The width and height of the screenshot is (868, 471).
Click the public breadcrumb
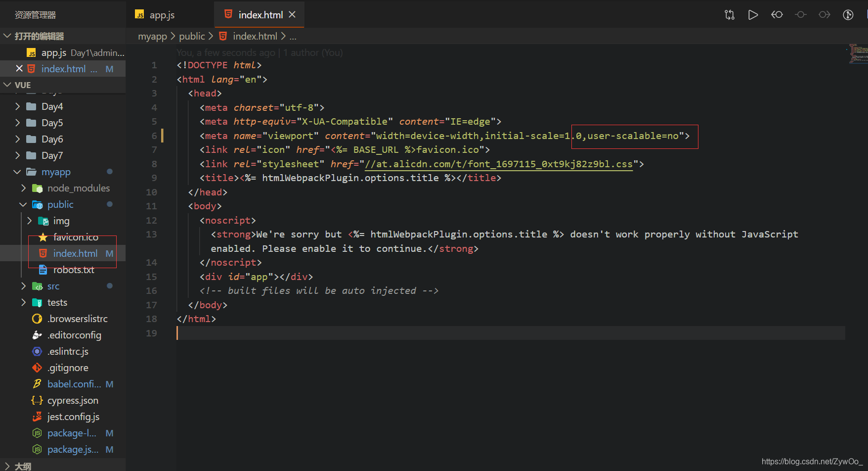192,36
